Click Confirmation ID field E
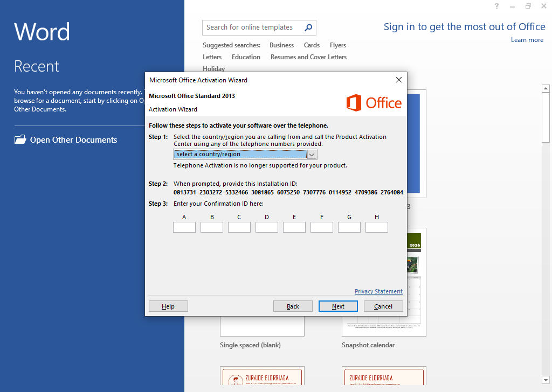The height and width of the screenshot is (392, 552). [294, 227]
